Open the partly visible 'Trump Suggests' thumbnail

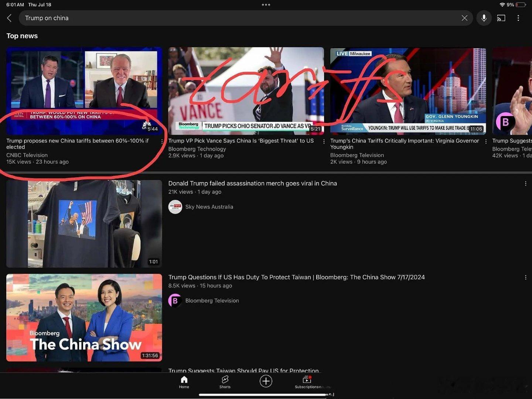[512, 91]
